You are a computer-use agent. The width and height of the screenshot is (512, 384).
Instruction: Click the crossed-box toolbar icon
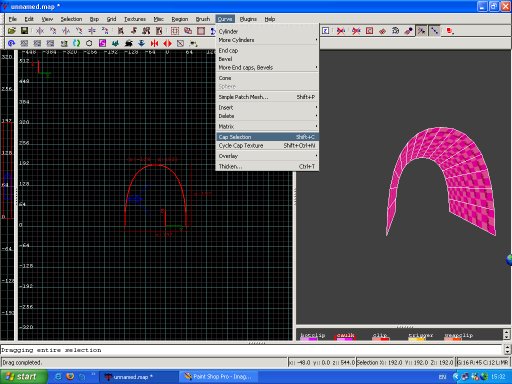point(180,43)
